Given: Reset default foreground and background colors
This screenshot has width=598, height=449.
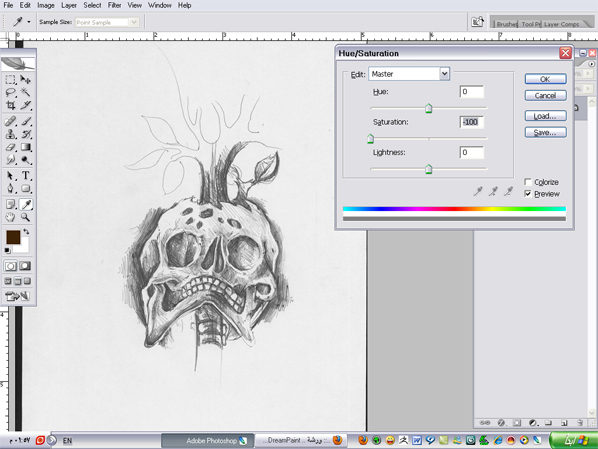Looking at the screenshot, I should pos(7,250).
